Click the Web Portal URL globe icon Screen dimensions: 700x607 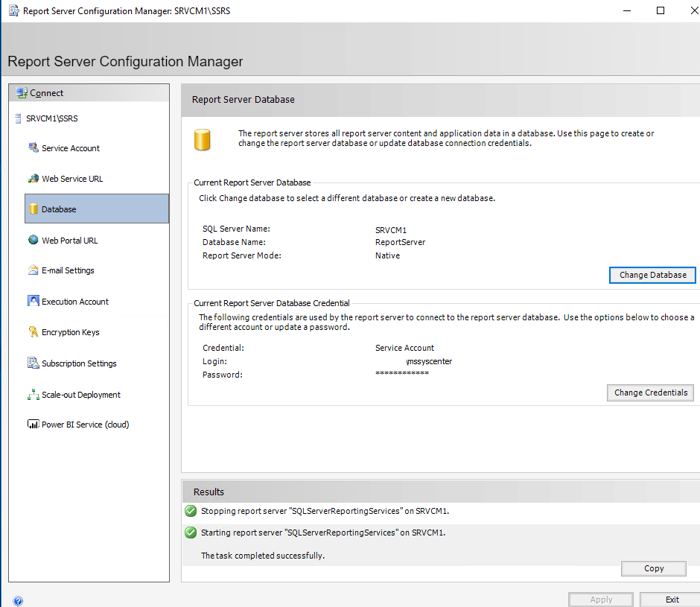click(34, 240)
